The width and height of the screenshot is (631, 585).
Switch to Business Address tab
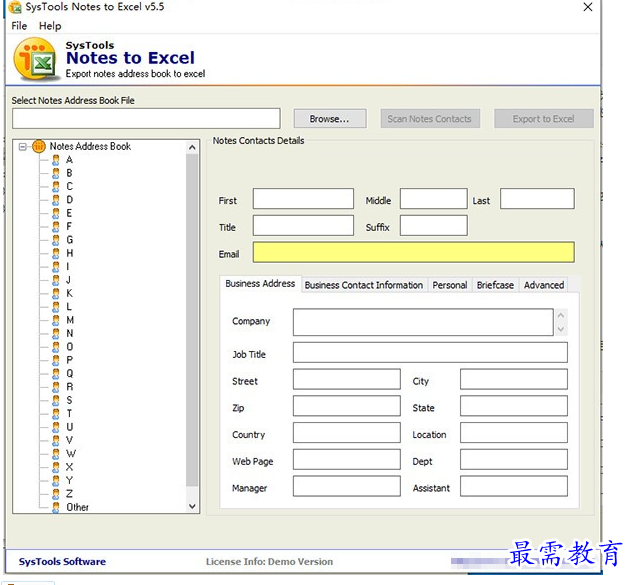(260, 284)
